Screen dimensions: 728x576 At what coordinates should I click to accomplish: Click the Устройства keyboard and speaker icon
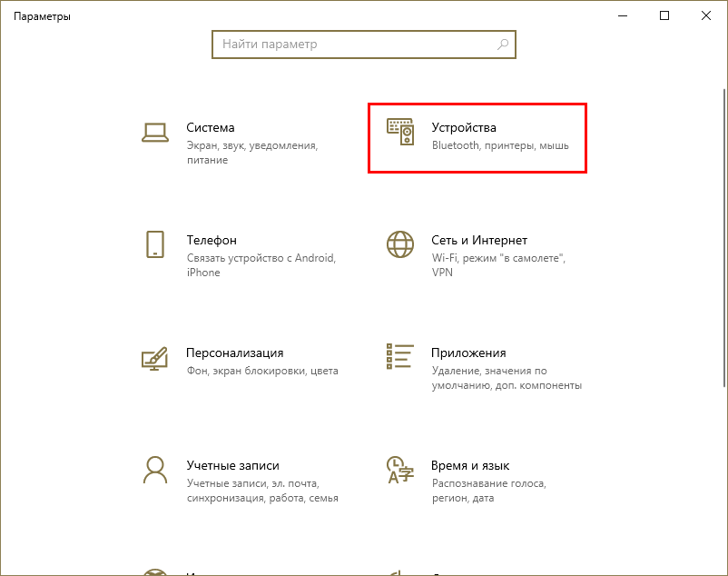(x=400, y=133)
